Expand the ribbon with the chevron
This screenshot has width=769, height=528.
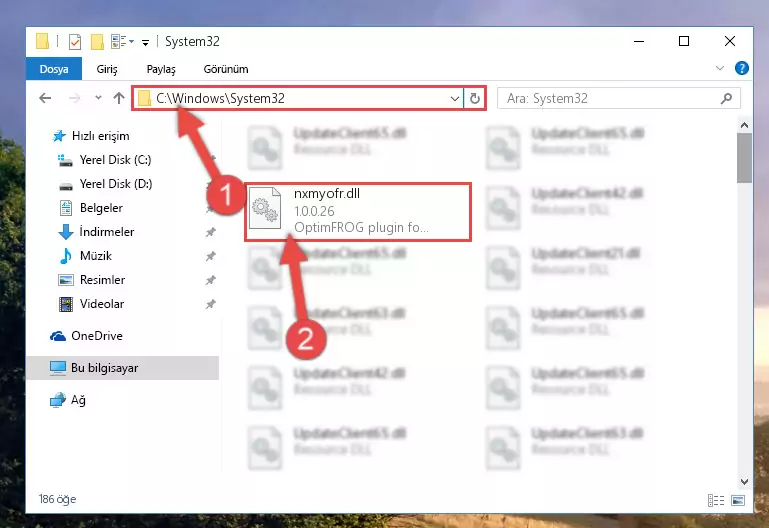tap(719, 68)
